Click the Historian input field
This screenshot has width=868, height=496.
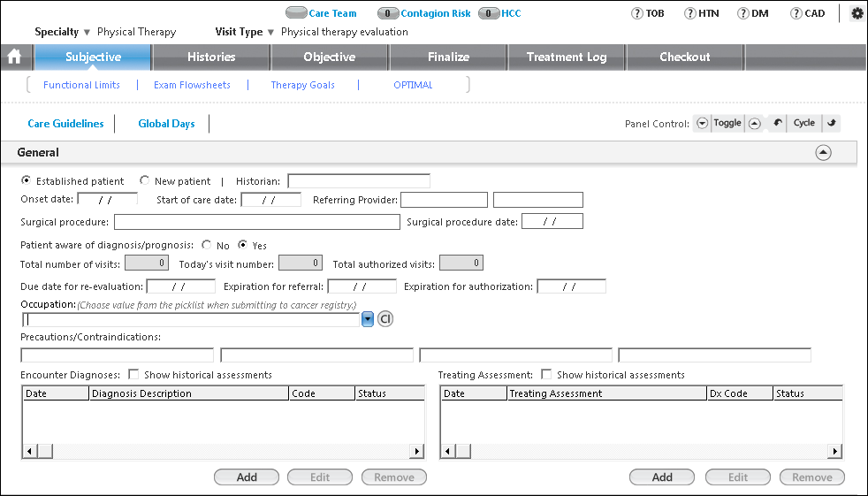(359, 181)
